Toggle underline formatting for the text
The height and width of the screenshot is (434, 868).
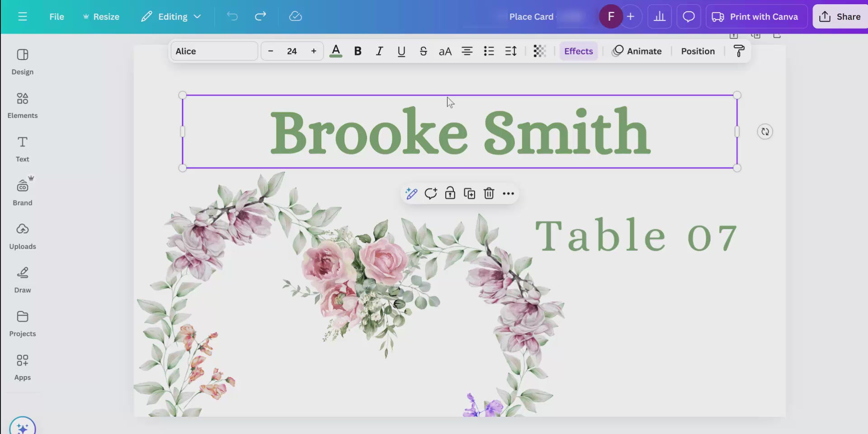click(401, 51)
